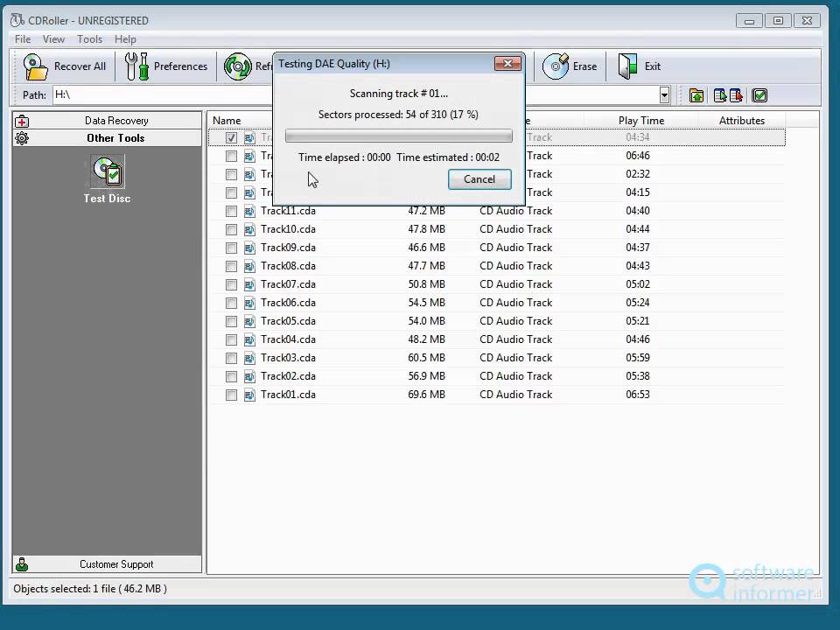Click file icon of Track01.cda
This screenshot has width=840, height=630.
point(249,395)
